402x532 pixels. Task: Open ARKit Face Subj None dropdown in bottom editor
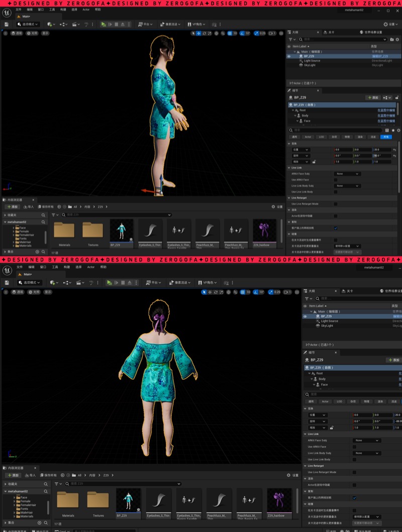pyautogui.click(x=366, y=440)
